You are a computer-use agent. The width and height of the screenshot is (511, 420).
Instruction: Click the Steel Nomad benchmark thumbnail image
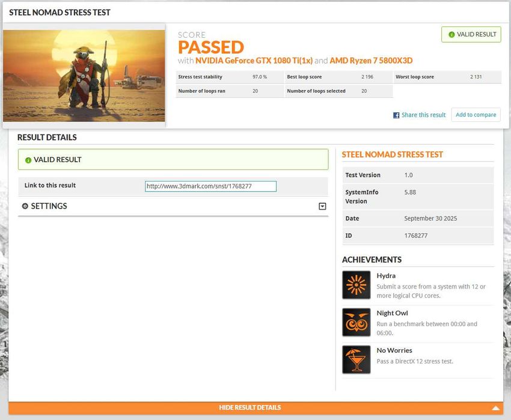pyautogui.click(x=84, y=76)
